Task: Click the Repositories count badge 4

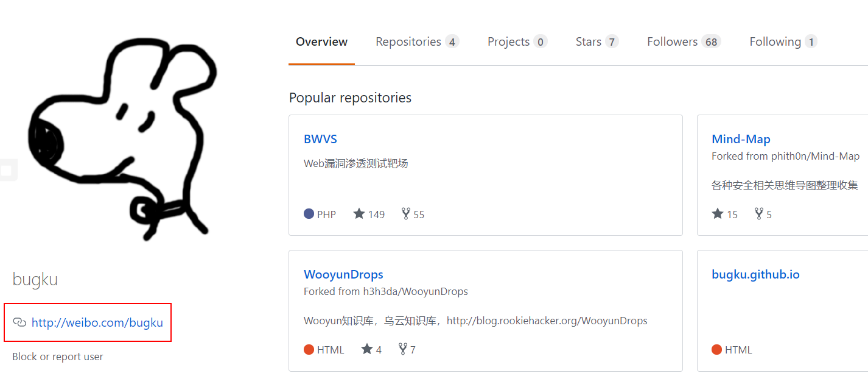Action: [452, 42]
